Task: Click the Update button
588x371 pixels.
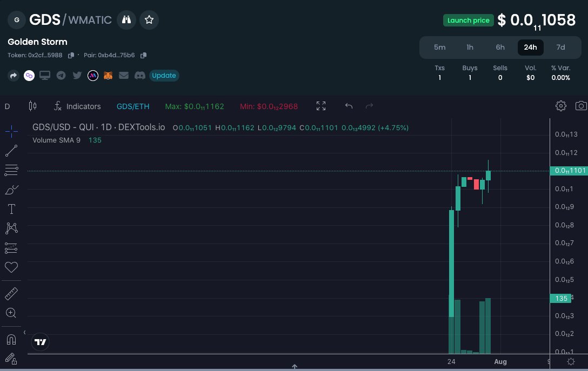Action: point(164,76)
